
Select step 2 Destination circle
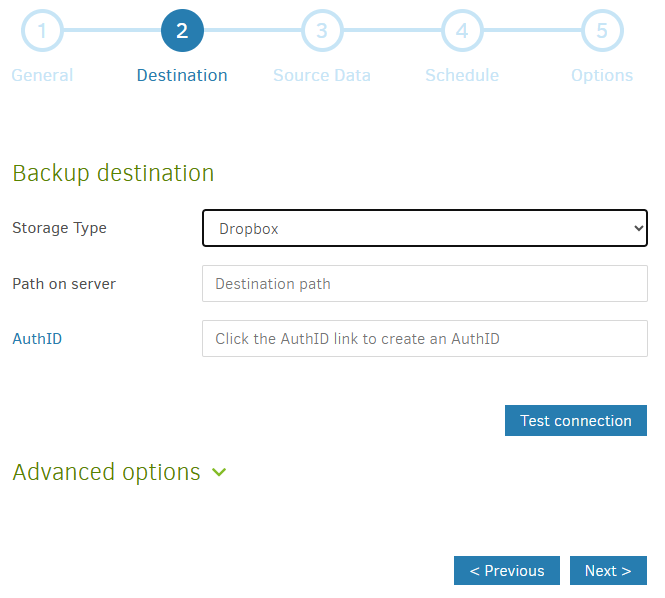click(x=182, y=31)
